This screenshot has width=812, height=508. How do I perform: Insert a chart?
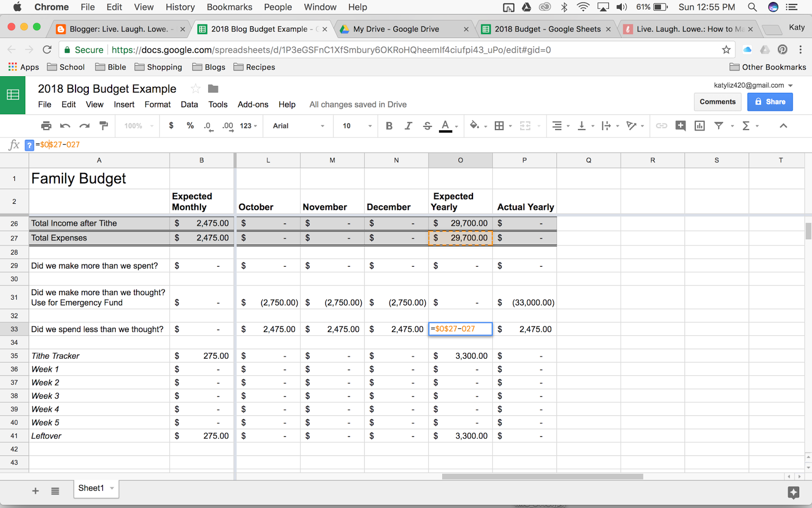699,125
